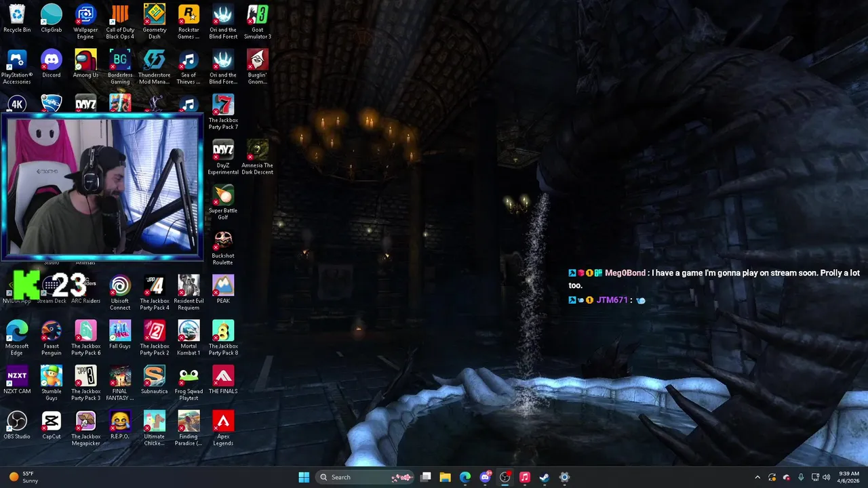Open Task View from the taskbar
Viewport: 868px width, 488px height.
426,477
